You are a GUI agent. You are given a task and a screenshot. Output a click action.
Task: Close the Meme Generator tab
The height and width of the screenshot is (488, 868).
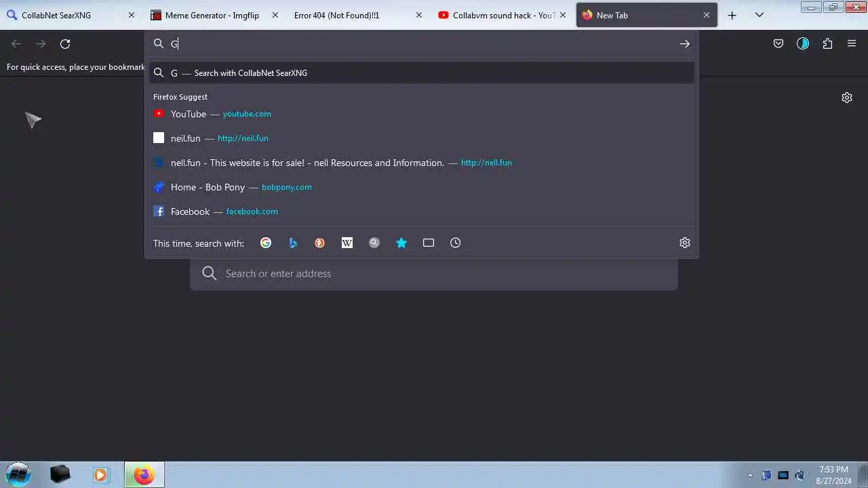(275, 15)
